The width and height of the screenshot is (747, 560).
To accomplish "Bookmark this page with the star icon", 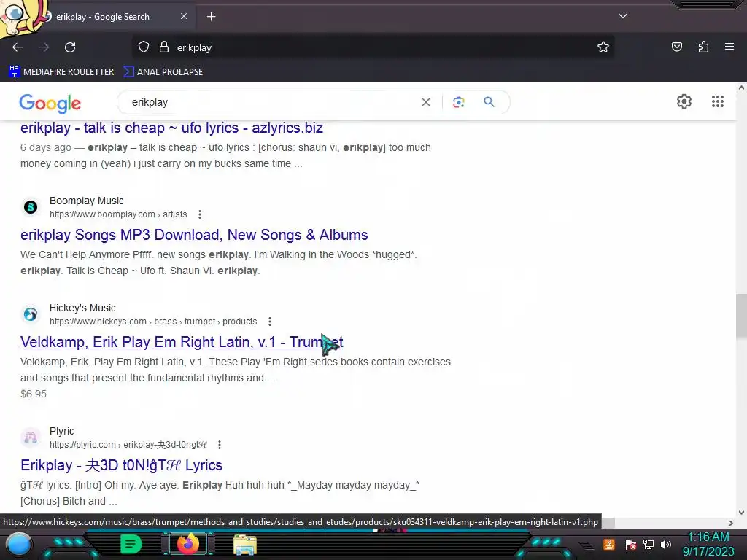I will click(603, 47).
